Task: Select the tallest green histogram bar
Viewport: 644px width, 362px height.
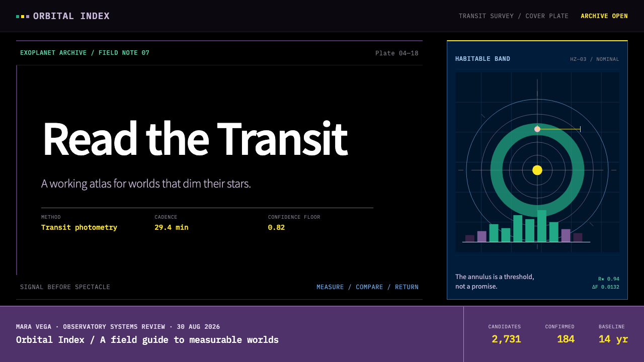Action: point(542,226)
